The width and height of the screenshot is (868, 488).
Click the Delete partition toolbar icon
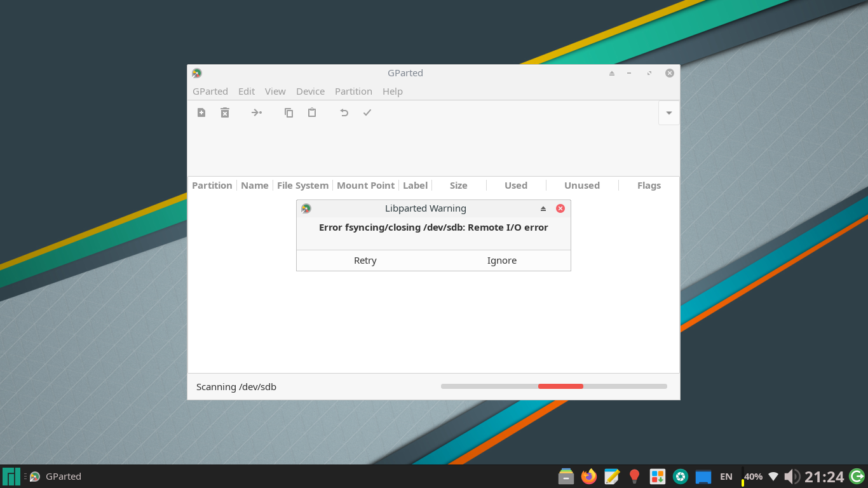click(x=225, y=112)
